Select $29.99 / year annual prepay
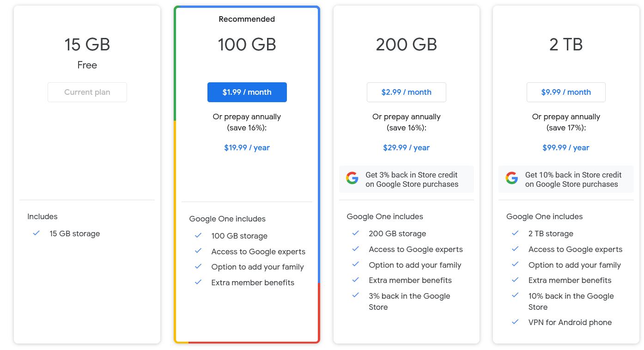Image resolution: width=644 pixels, height=350 pixels. [x=407, y=147]
